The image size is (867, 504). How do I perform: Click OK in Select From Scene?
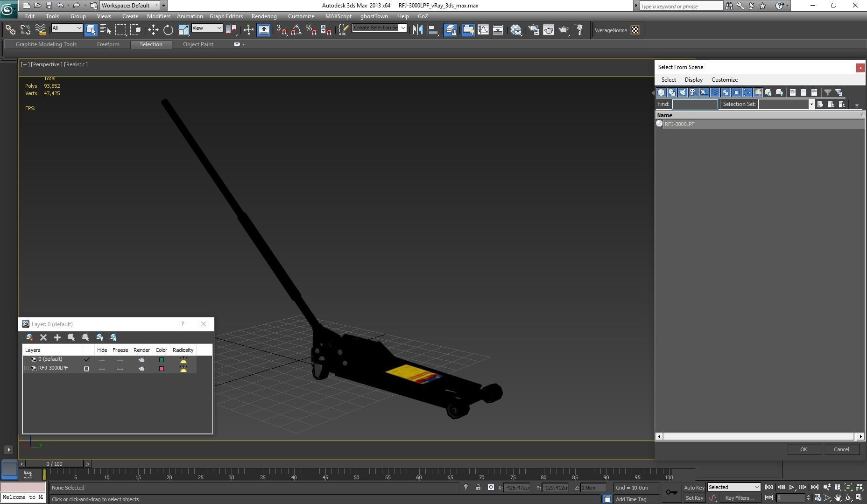804,449
